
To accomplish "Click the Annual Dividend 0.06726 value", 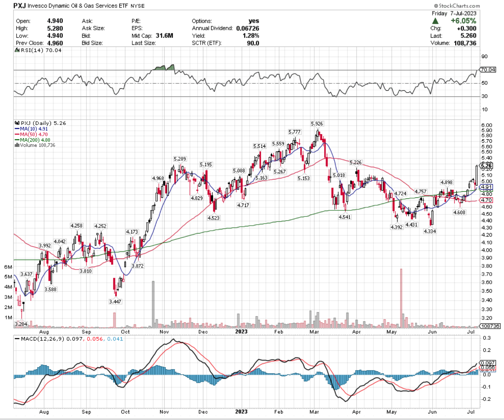I will [248, 28].
